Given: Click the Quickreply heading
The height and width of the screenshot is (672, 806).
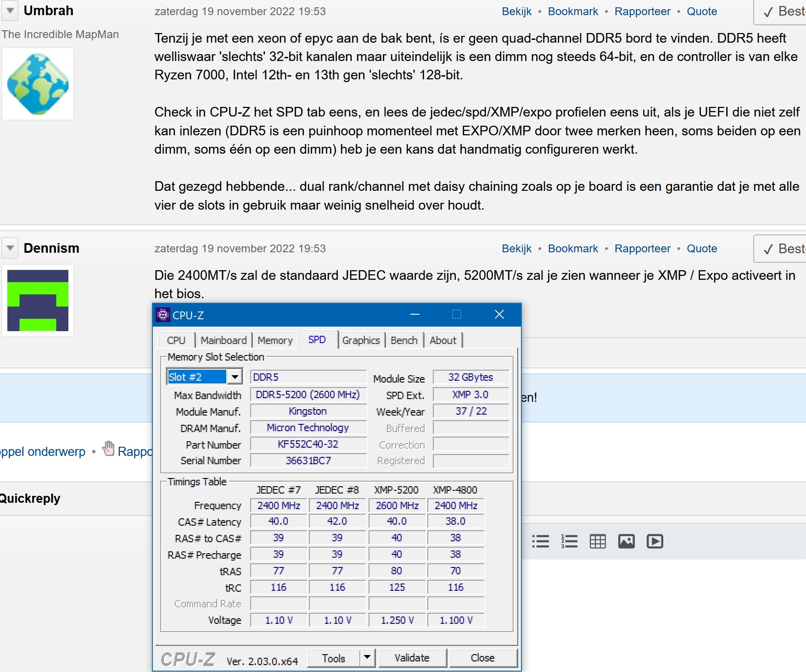Looking at the screenshot, I should point(30,498).
